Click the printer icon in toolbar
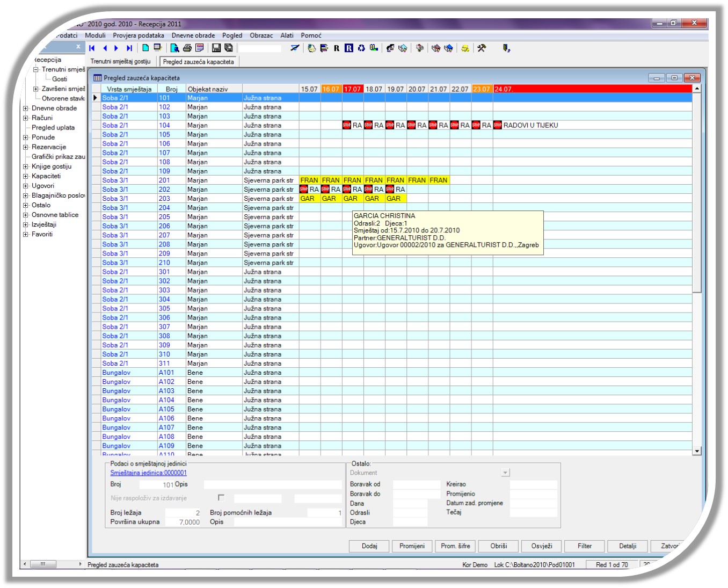This screenshot has width=728, height=588. tap(187, 48)
